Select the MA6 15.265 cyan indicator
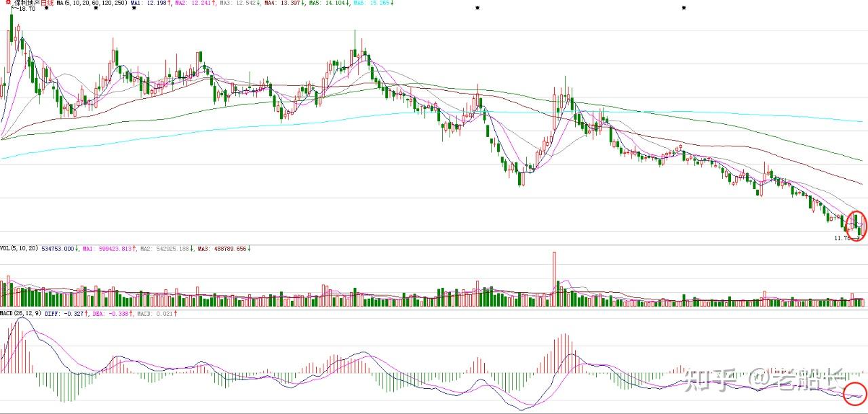 [x=372, y=3]
